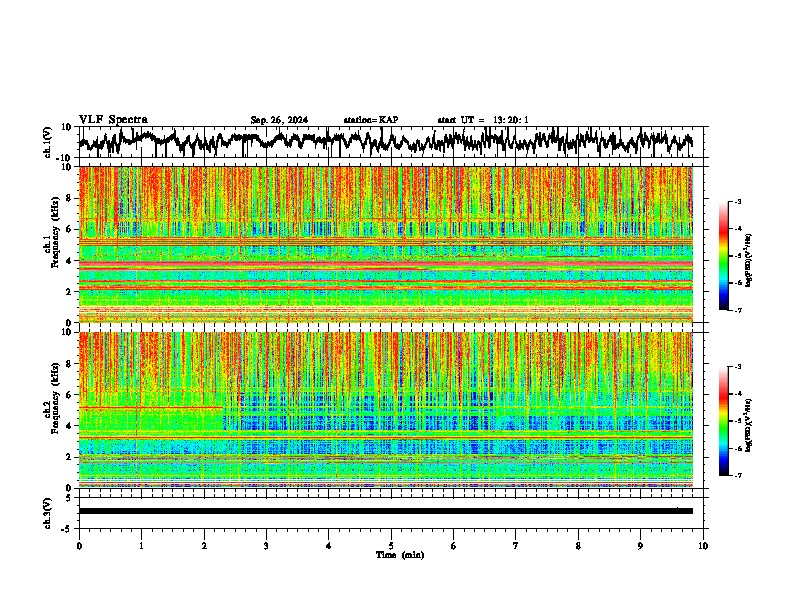Image resolution: width=792 pixels, height=612 pixels.
Task: Click the ch.1 spectrogram 8 kHz tick label
Action: (x=70, y=198)
